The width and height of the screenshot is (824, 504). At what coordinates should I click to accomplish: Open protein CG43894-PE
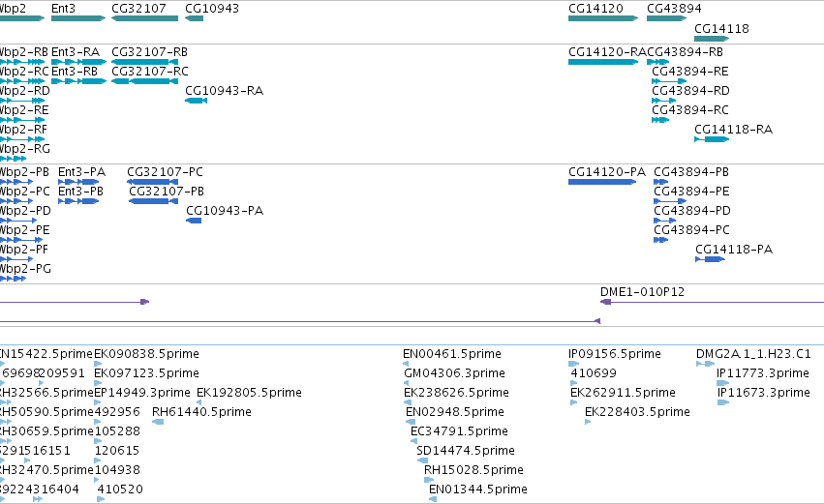[670, 201]
